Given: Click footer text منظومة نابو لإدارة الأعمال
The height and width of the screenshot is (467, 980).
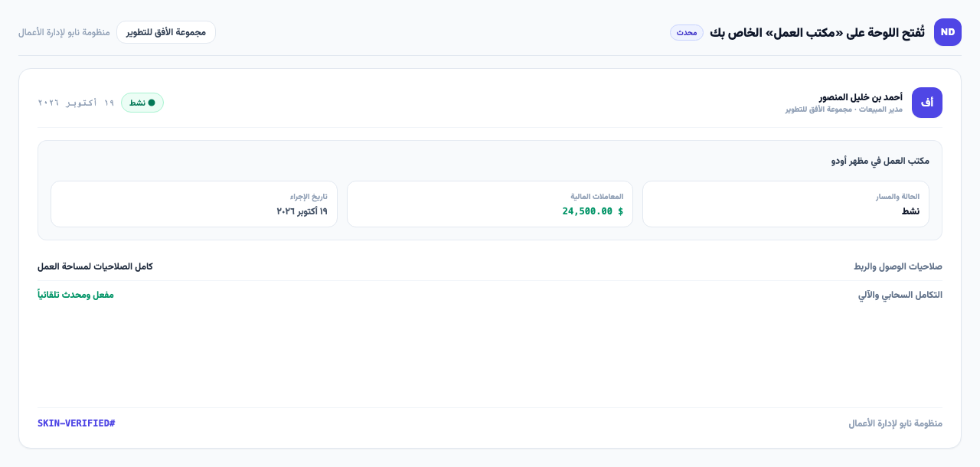Looking at the screenshot, I should (895, 423).
